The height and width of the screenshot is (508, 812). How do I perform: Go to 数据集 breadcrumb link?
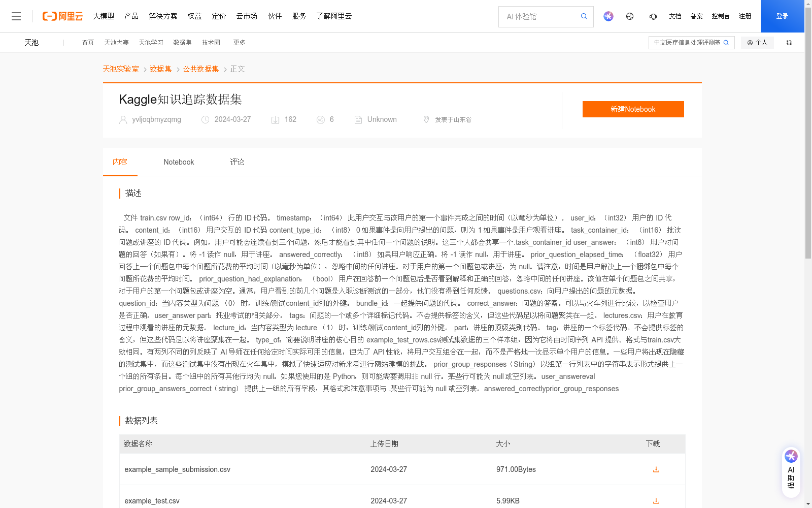(161, 69)
